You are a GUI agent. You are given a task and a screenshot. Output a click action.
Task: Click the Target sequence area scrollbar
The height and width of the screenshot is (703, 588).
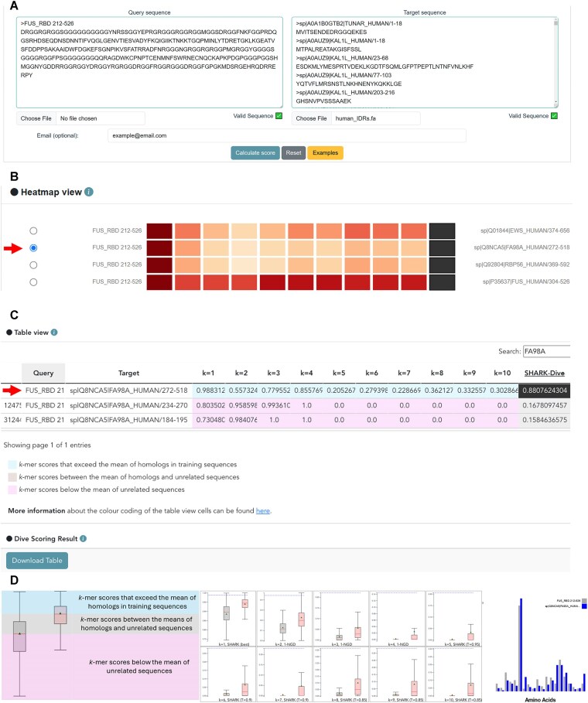click(x=556, y=63)
